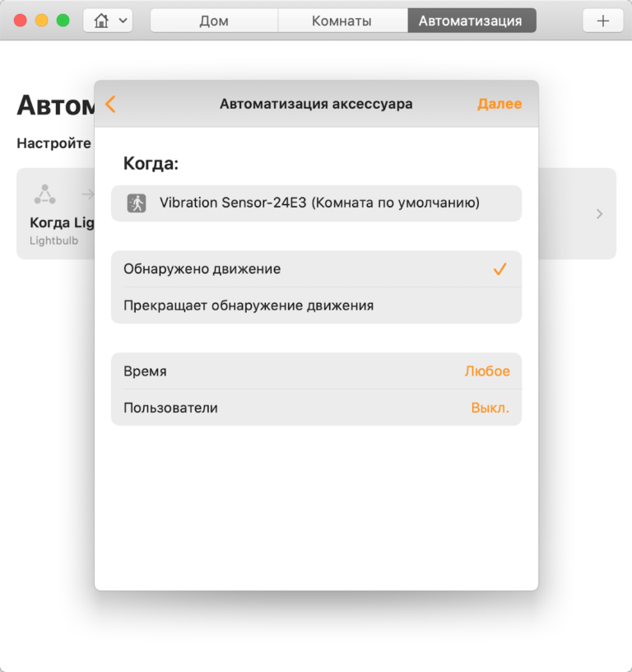632x672 pixels.
Task: Click the motion sensor walking icon
Action: pos(137,203)
